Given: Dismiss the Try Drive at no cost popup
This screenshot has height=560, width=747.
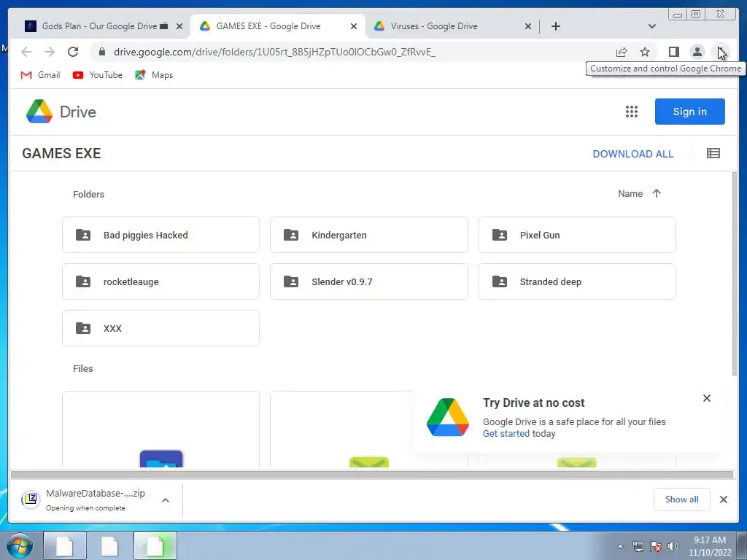Looking at the screenshot, I should click(706, 398).
